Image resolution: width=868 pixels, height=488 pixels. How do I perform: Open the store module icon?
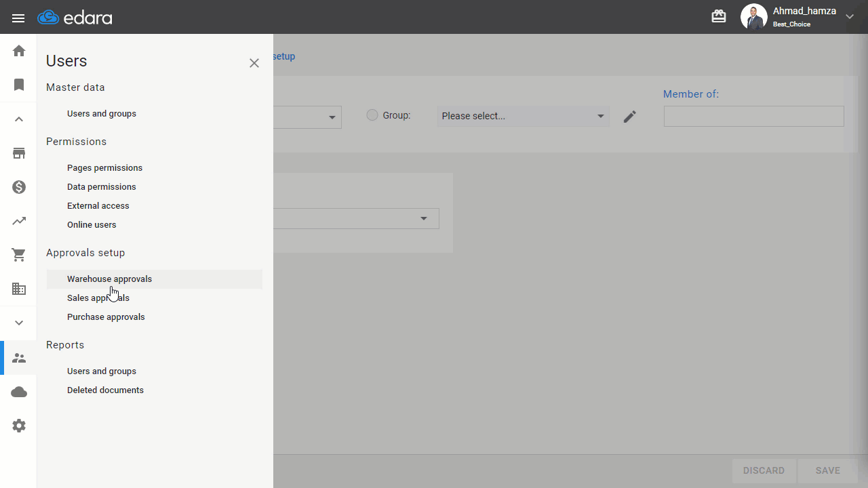click(19, 153)
